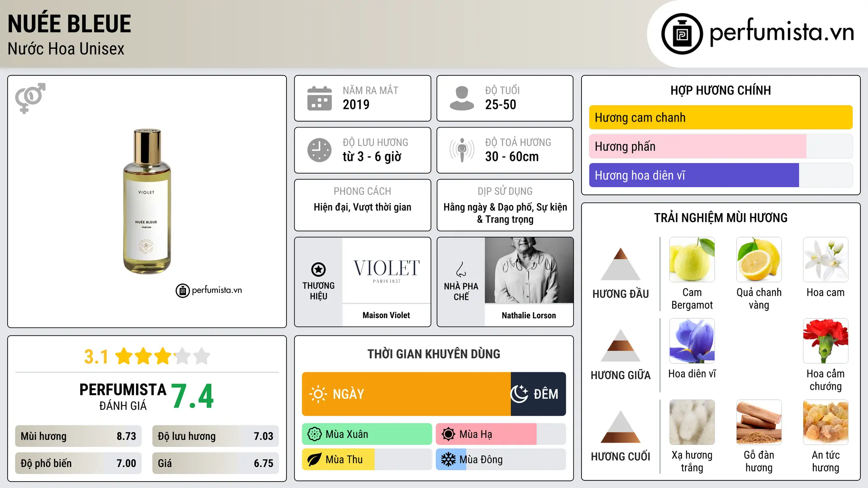Click the Độ lưu hương score 7.03 row
Image resolution: width=868 pixels, height=488 pixels.
click(x=216, y=436)
